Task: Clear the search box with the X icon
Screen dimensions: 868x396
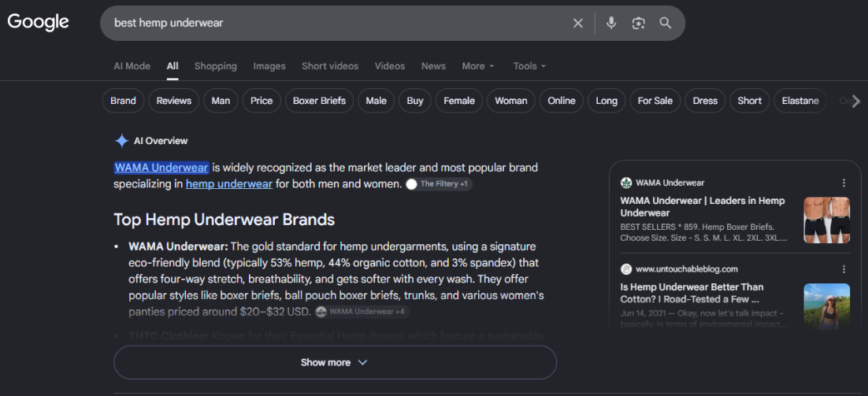Action: tap(578, 24)
